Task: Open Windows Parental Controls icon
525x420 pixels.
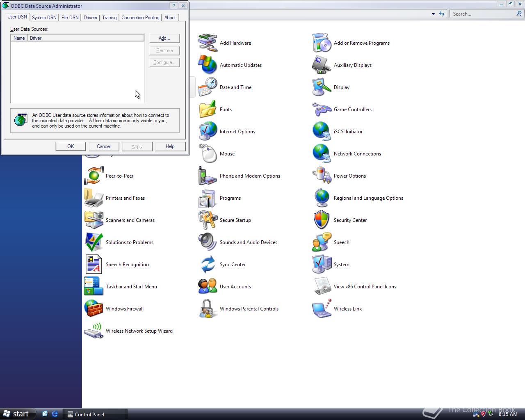Action: coord(208,309)
